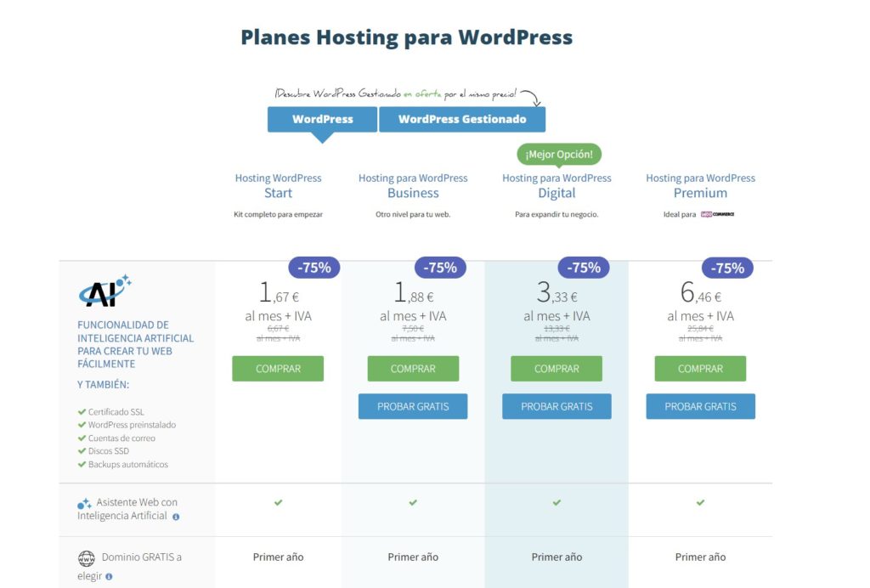The height and width of the screenshot is (588, 870).
Task: Click the check icon beside Discos SSD
Action: pos(82,451)
